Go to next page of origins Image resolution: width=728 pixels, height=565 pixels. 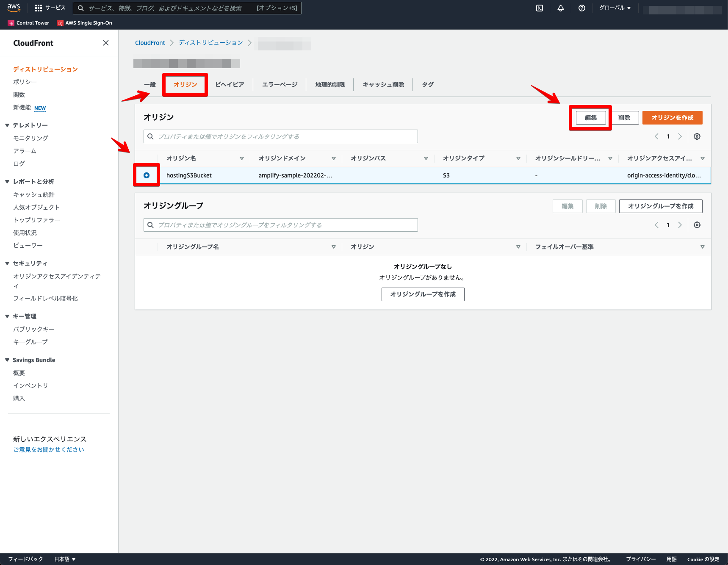pos(680,136)
